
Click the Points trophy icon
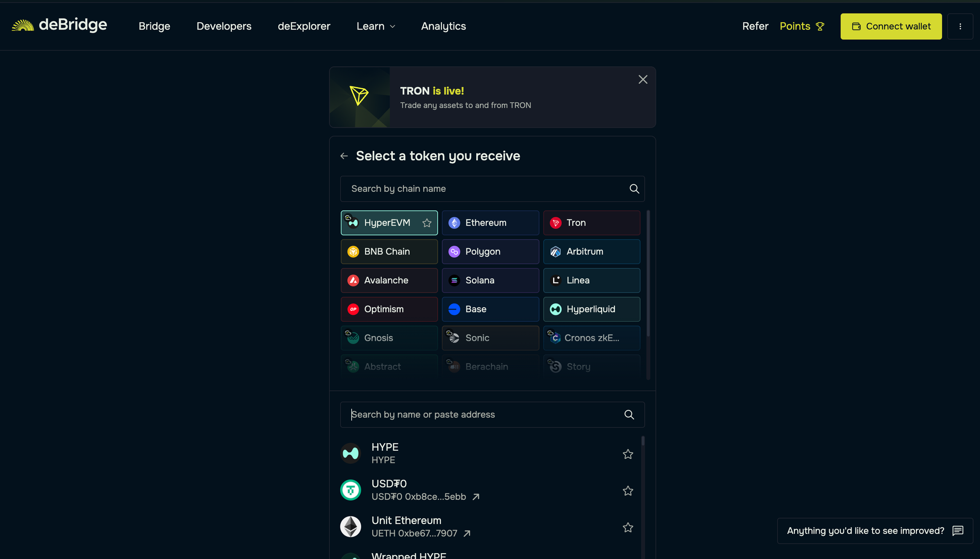point(820,26)
